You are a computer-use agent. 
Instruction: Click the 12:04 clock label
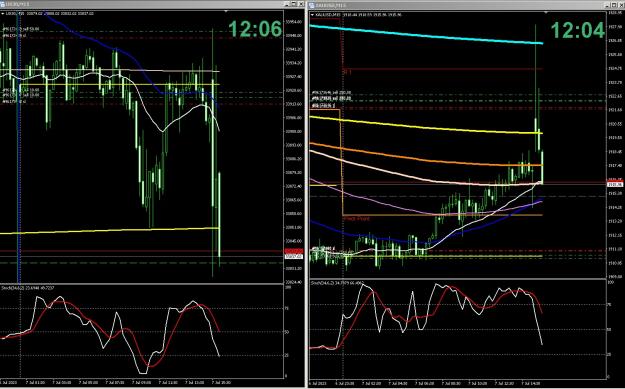(578, 30)
